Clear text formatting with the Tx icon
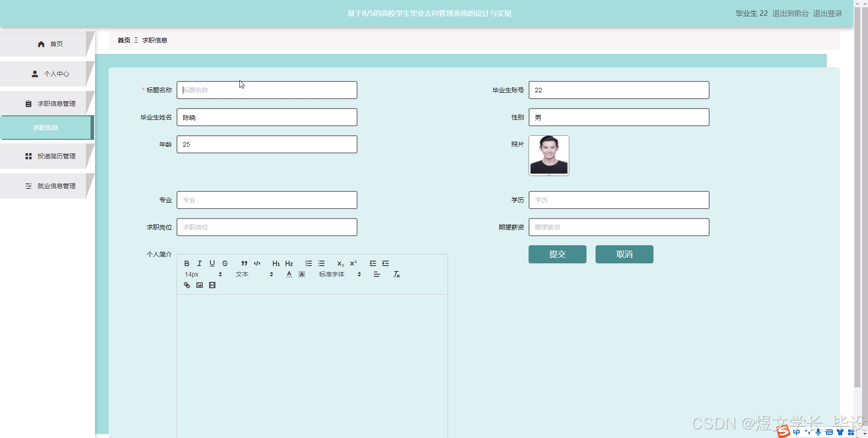 coord(396,274)
